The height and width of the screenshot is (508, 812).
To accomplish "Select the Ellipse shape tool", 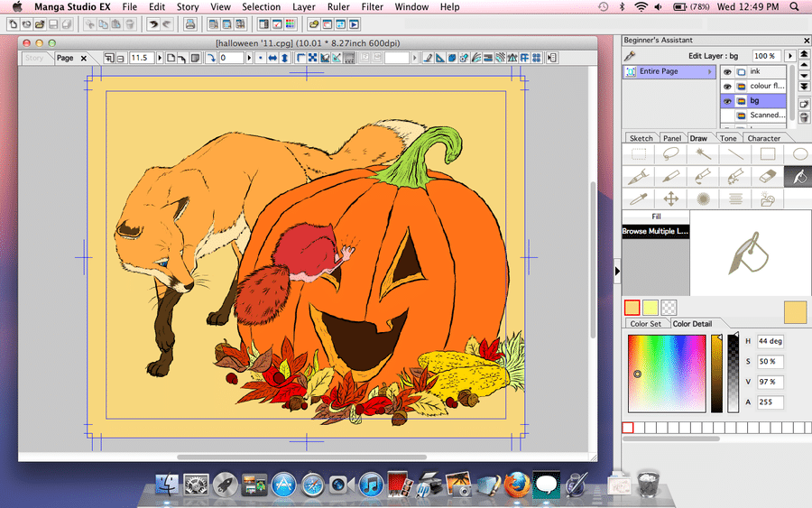I will point(799,153).
